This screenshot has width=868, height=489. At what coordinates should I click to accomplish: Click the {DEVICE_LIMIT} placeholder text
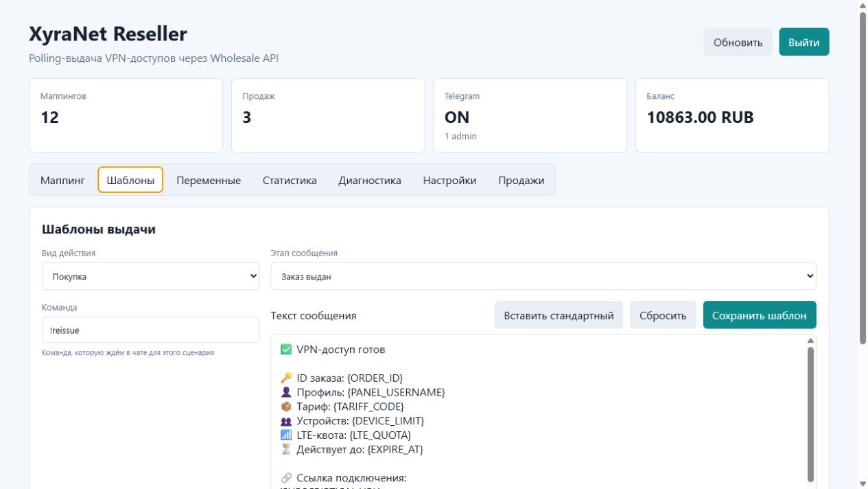click(x=388, y=421)
